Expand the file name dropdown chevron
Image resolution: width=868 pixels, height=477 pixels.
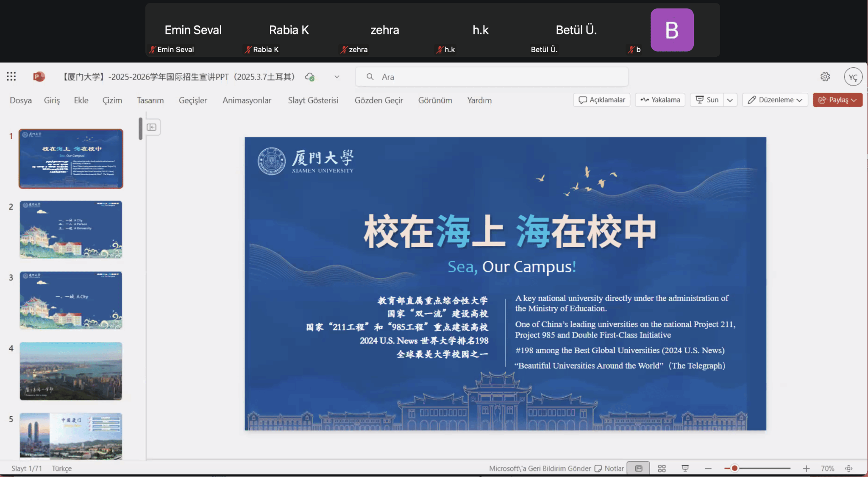click(x=337, y=77)
